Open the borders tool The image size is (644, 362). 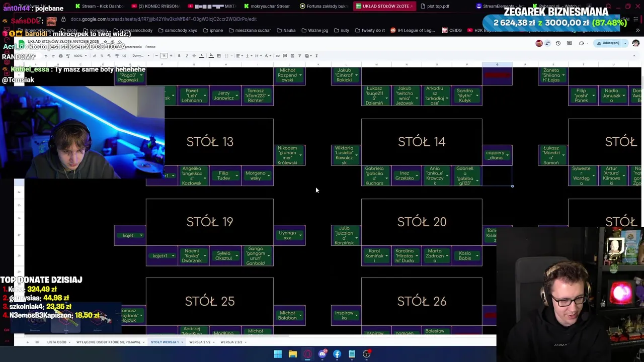coord(219,56)
